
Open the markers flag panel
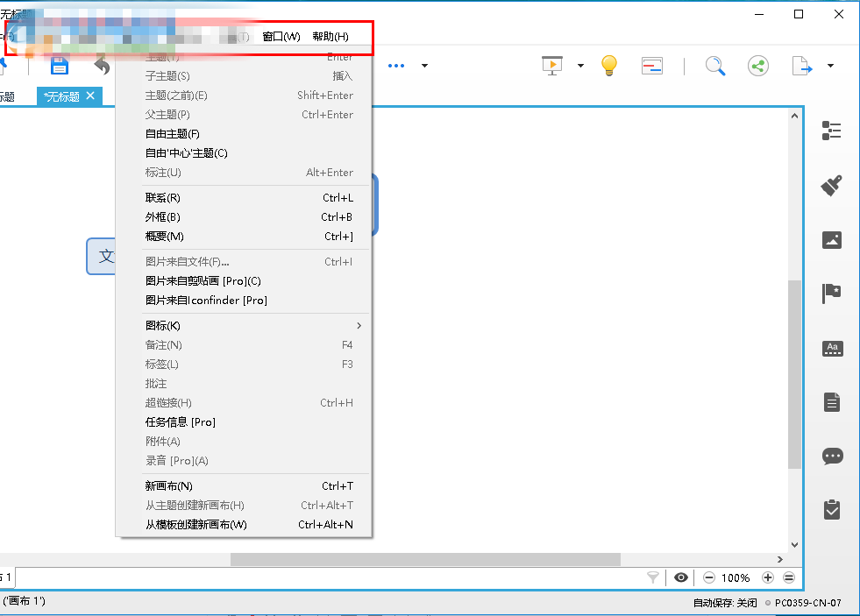[831, 294]
